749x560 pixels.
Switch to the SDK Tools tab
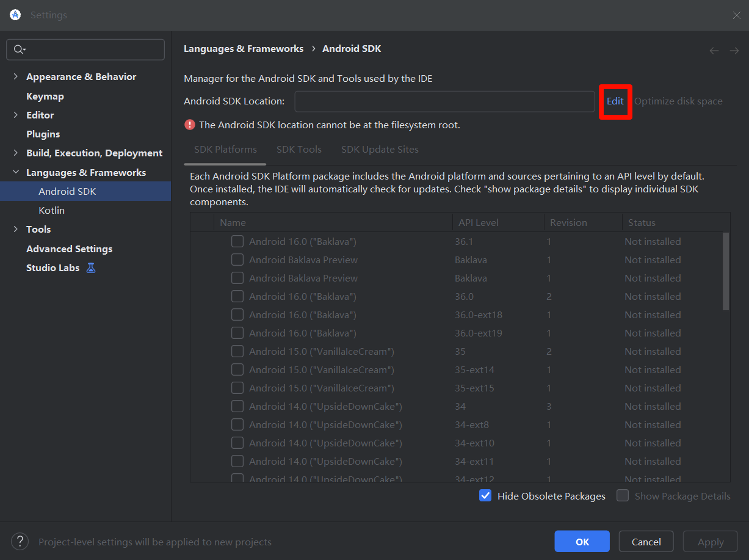(299, 150)
